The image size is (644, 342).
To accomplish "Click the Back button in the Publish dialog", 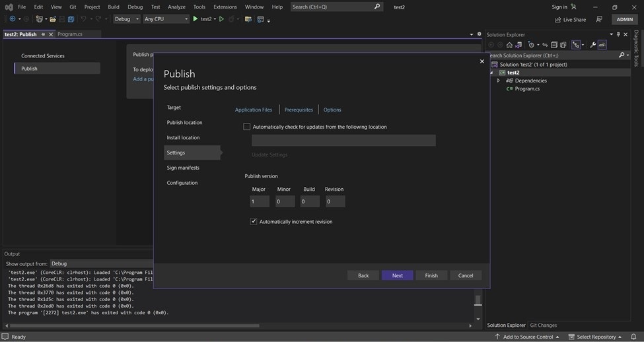I will [x=363, y=275].
